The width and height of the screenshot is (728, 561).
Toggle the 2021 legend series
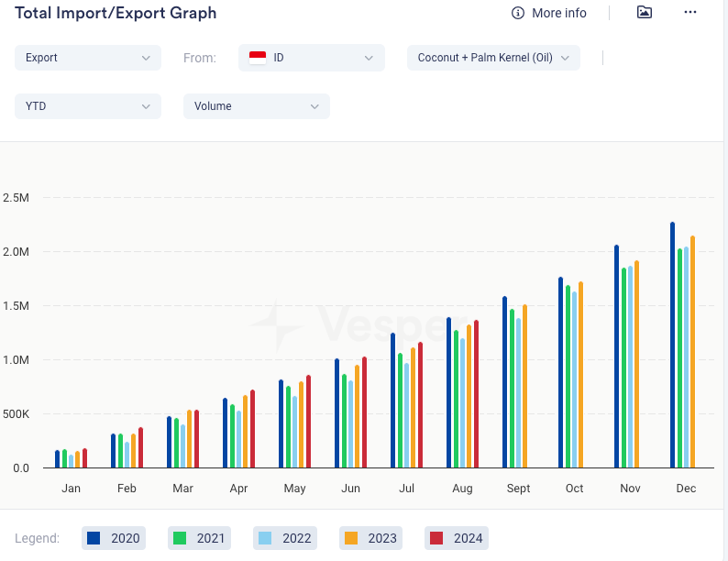coord(199,538)
